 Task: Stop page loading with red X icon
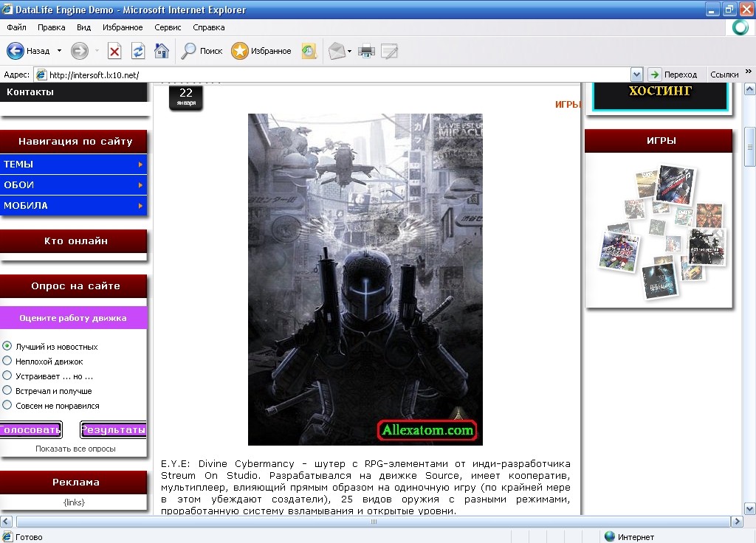coord(114,51)
